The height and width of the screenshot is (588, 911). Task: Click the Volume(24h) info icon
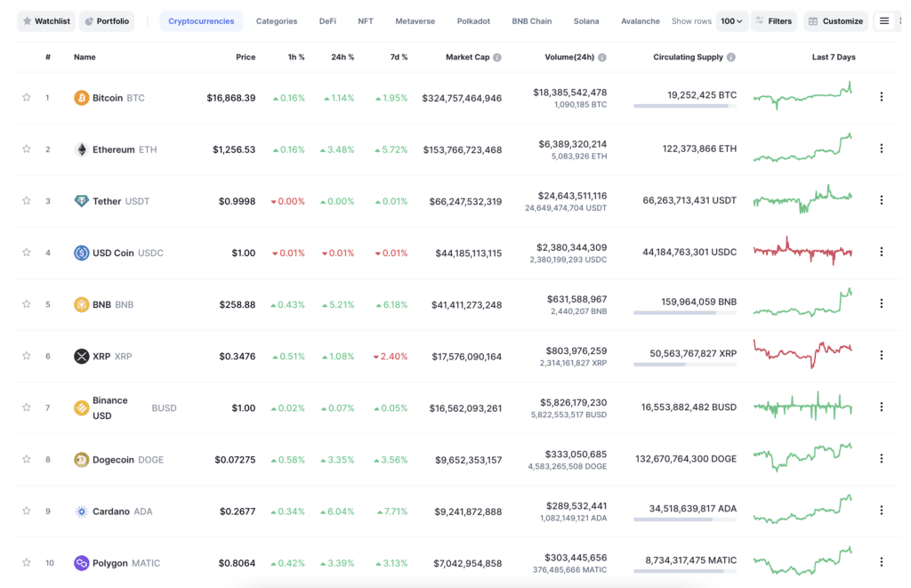tap(602, 56)
